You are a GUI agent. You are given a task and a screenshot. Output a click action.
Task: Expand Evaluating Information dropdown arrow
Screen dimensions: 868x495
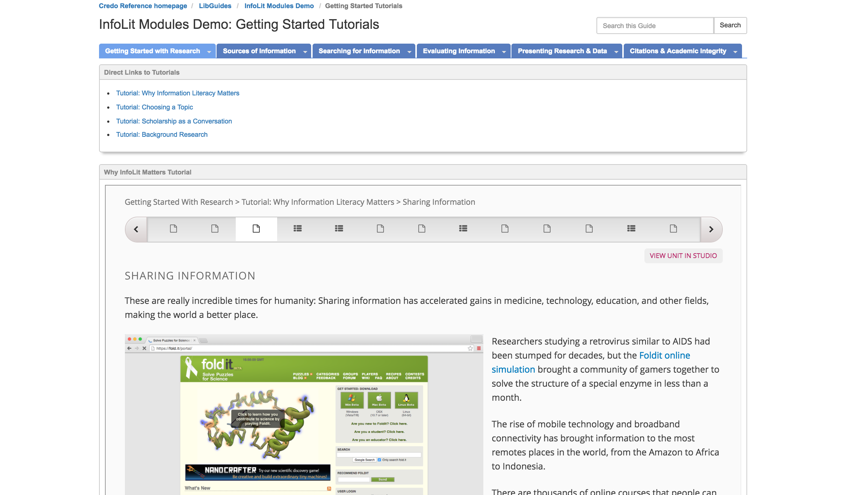point(504,52)
